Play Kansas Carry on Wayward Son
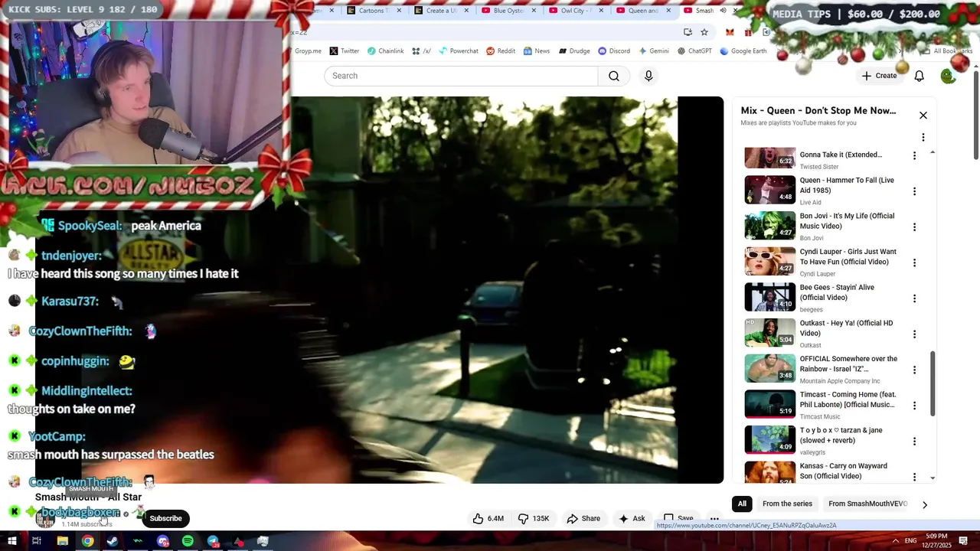The height and width of the screenshot is (551, 980). (x=770, y=472)
